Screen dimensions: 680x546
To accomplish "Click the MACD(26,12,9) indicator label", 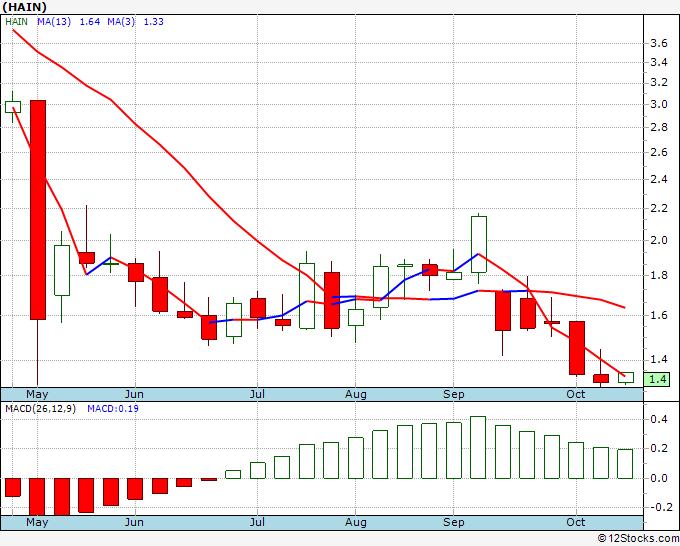I will coord(40,409).
